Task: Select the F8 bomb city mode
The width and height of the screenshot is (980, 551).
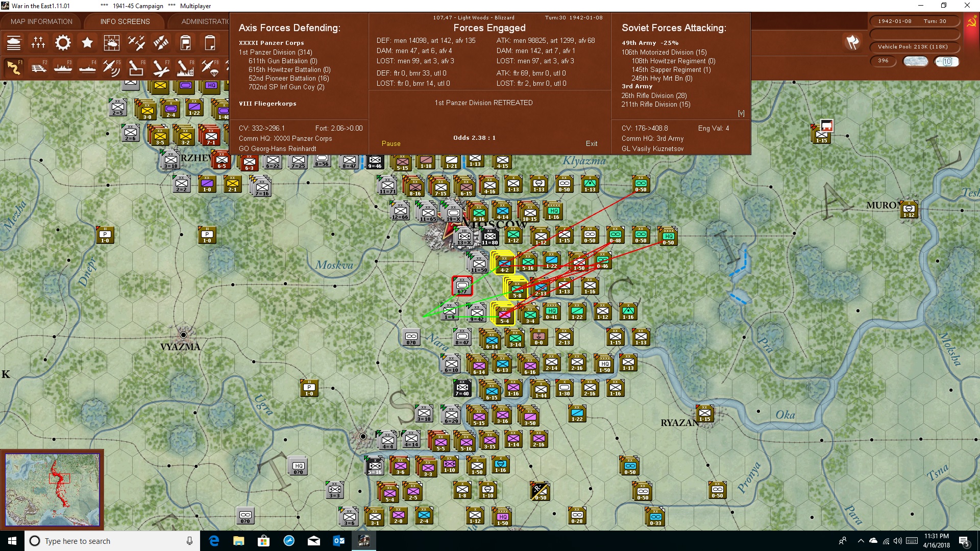Action: pyautogui.click(x=185, y=67)
